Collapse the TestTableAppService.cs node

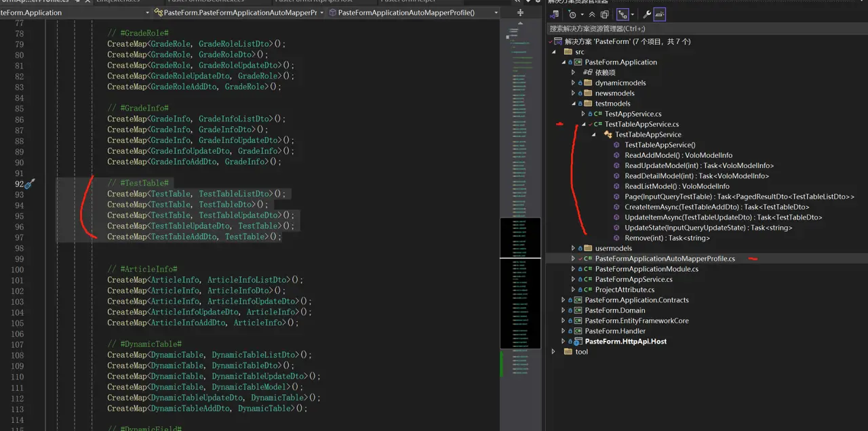583,125
